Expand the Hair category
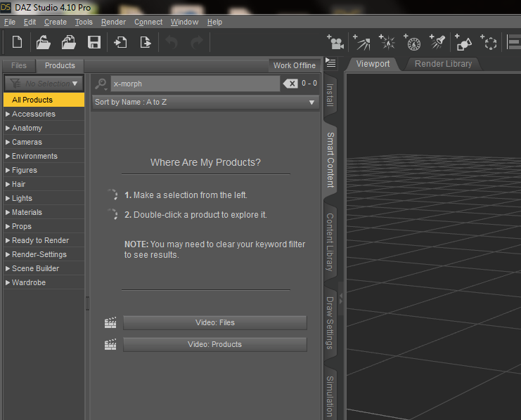521x420 pixels. click(8, 184)
